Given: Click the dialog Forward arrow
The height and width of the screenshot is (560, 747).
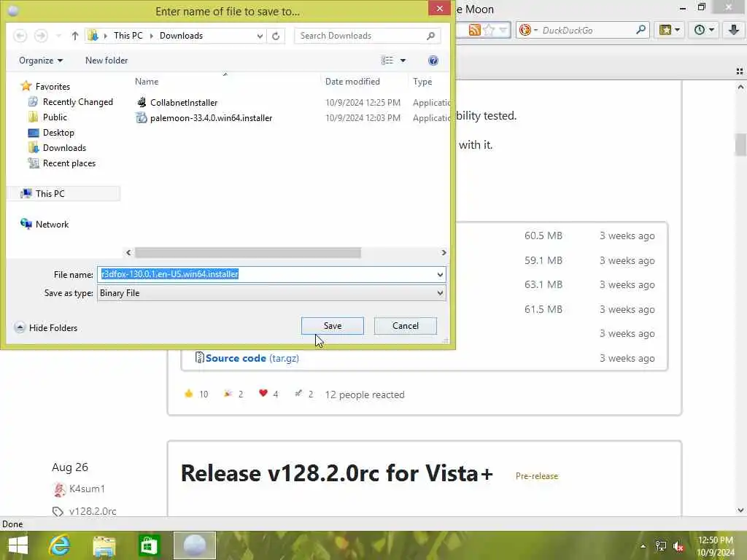Looking at the screenshot, I should click(41, 36).
